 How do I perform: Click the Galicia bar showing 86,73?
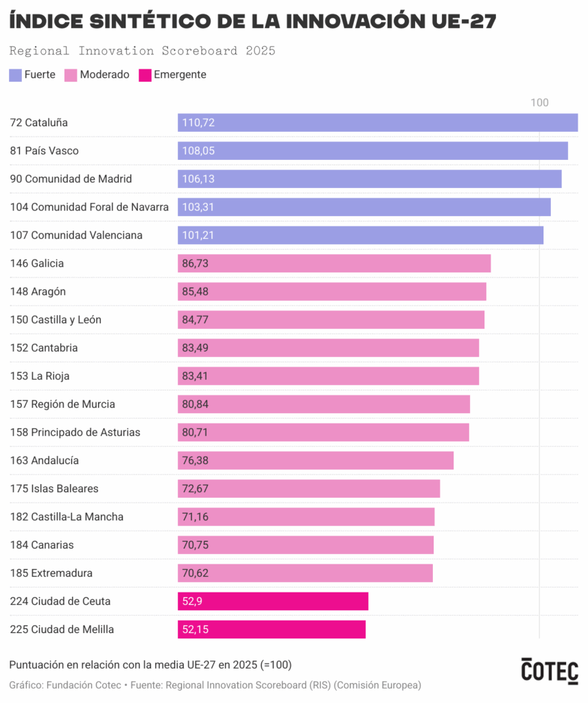[334, 264]
